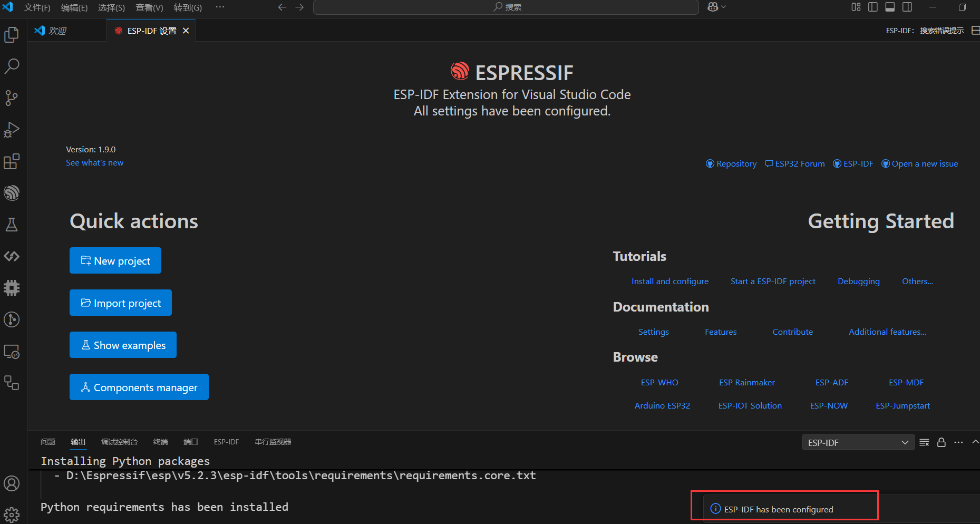The height and width of the screenshot is (524, 980).
Task: Open the Manage gear icon
Action: 12,514
